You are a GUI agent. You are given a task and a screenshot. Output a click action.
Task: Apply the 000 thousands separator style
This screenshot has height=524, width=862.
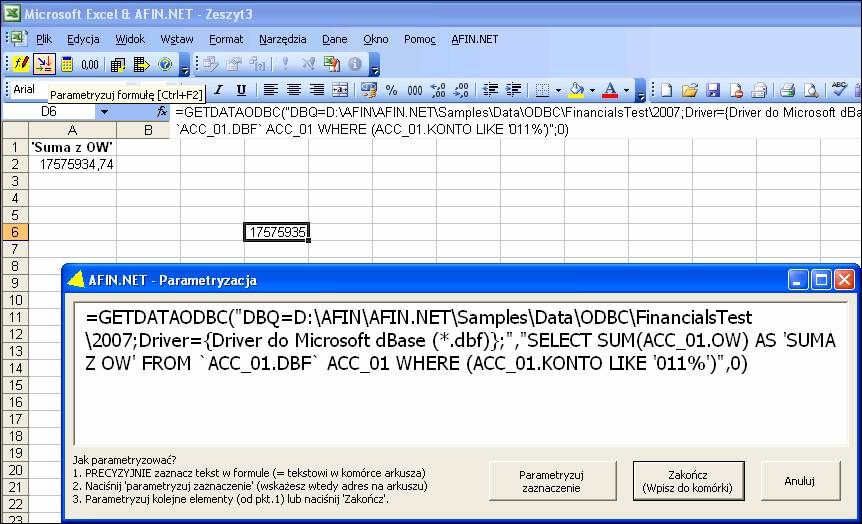(415, 90)
